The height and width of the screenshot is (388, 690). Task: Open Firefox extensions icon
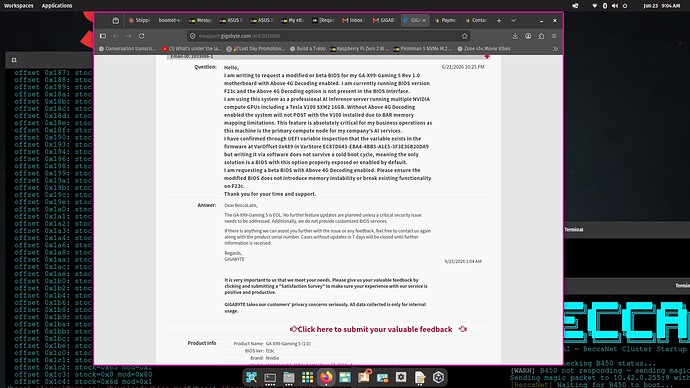541,36
